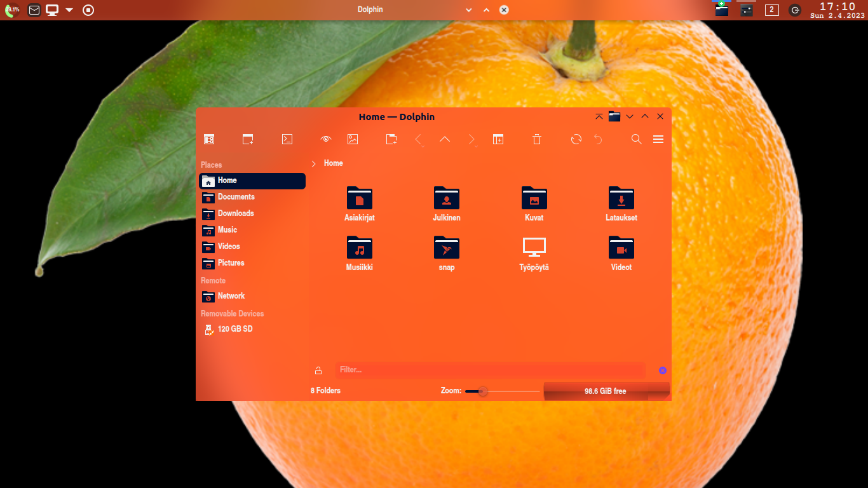This screenshot has height=488, width=868.
Task: Click the Places section header
Action: pos(212,165)
